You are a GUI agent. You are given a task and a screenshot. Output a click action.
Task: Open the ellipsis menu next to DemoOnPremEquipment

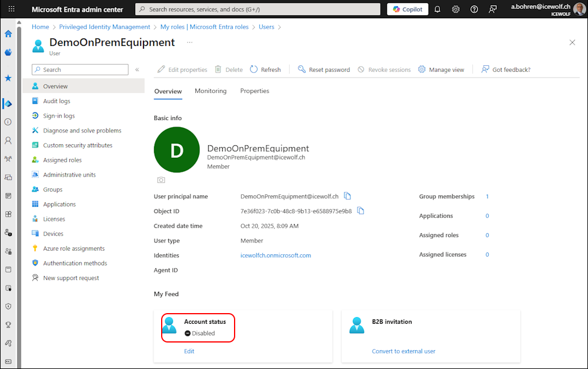[189, 42]
